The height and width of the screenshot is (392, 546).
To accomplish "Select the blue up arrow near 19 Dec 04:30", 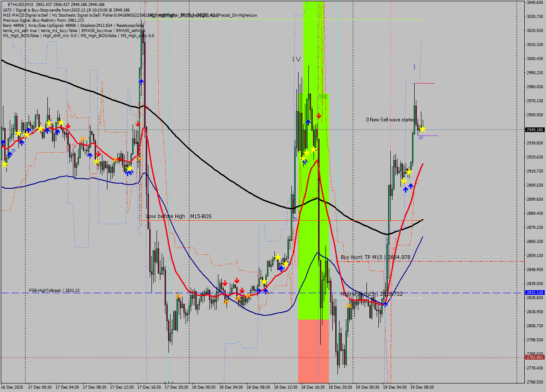I will tap(406, 189).
